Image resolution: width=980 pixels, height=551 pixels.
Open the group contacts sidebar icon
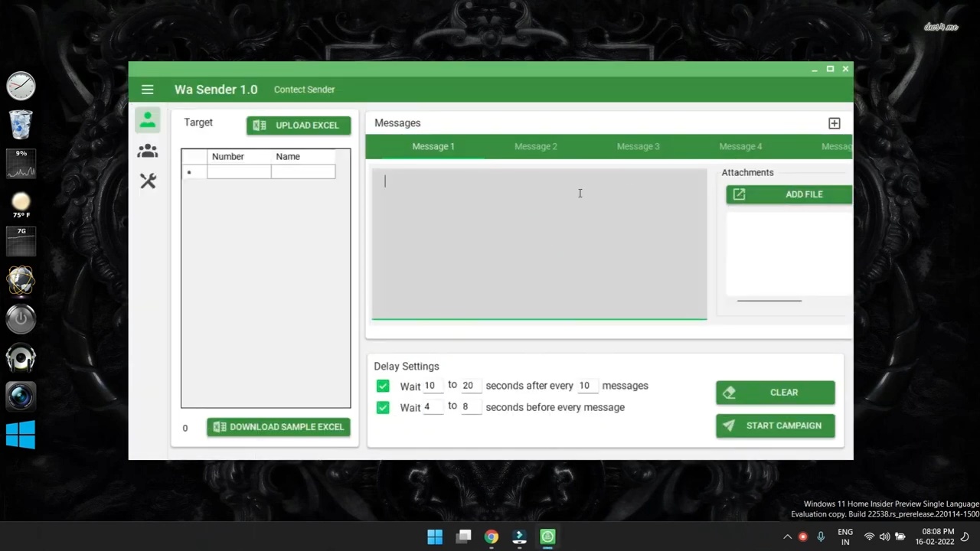pos(148,151)
